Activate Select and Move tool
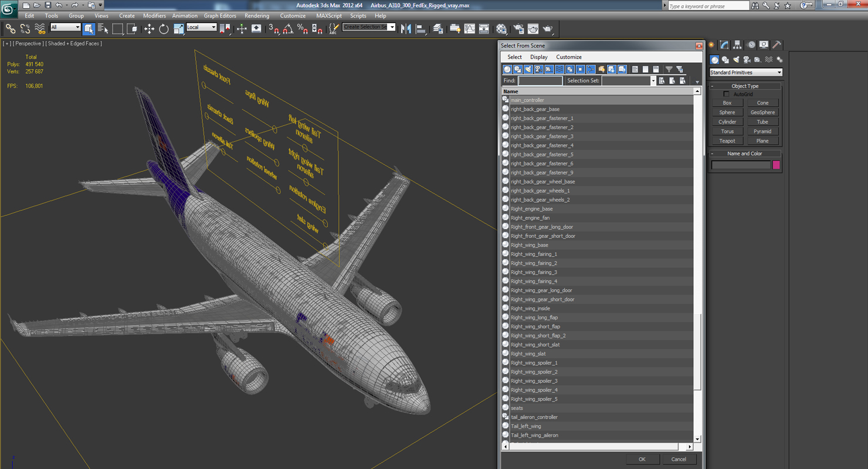 149,28
